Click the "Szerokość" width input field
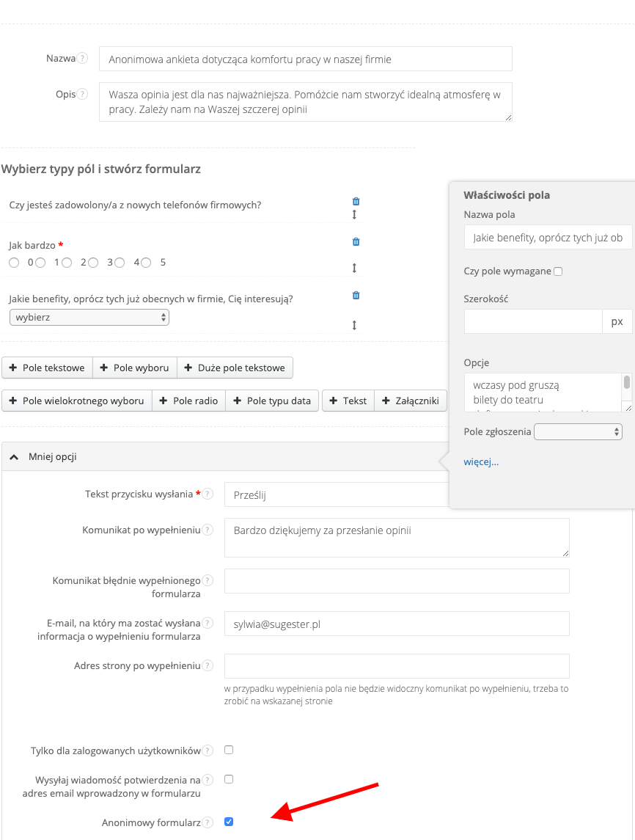The image size is (635, 840). 533,321
